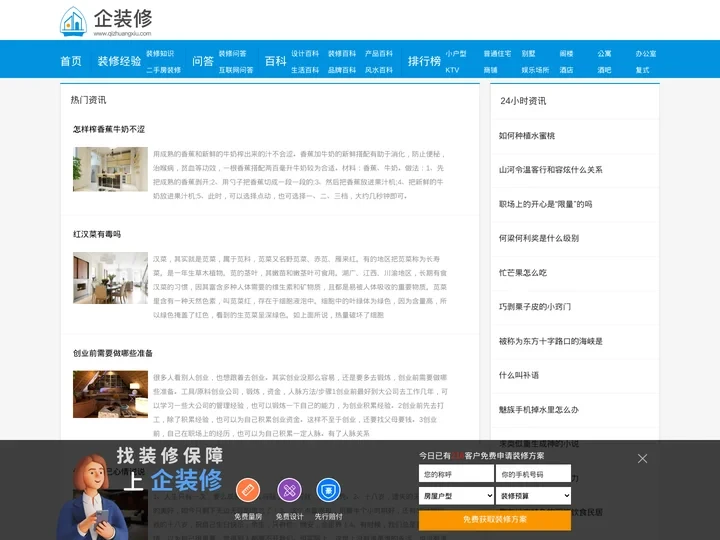Click the 免费获取装修方案 orange button
Viewport: 720px width, 540px height.
(495, 519)
